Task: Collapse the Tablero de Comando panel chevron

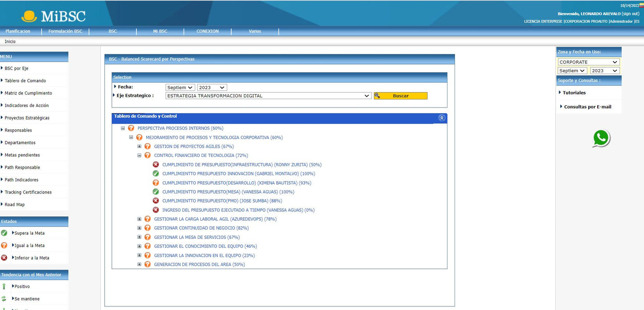Action: point(442,118)
